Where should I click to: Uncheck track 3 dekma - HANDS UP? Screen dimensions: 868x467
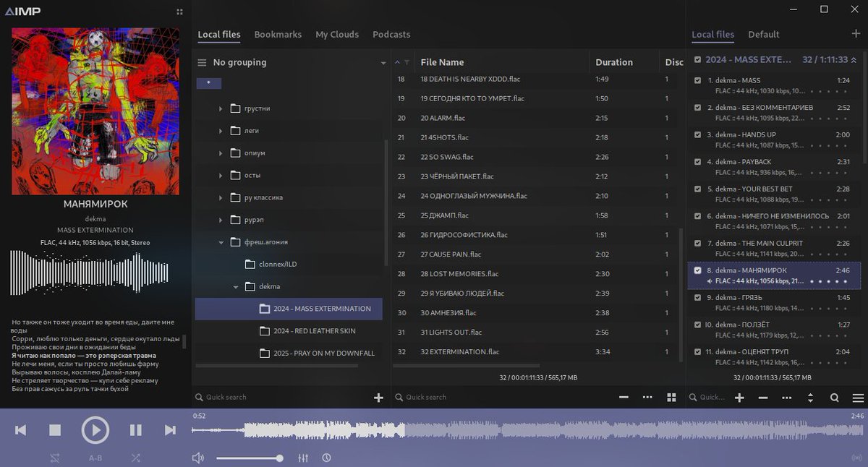(697, 134)
